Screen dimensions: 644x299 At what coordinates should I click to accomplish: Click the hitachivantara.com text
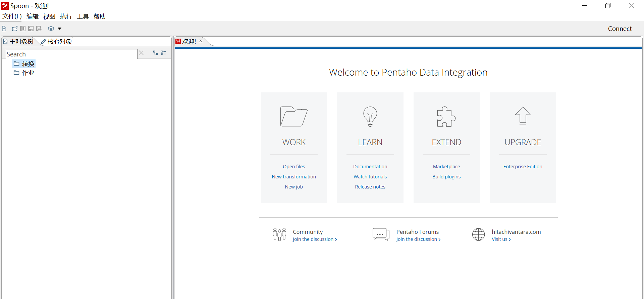tap(516, 232)
